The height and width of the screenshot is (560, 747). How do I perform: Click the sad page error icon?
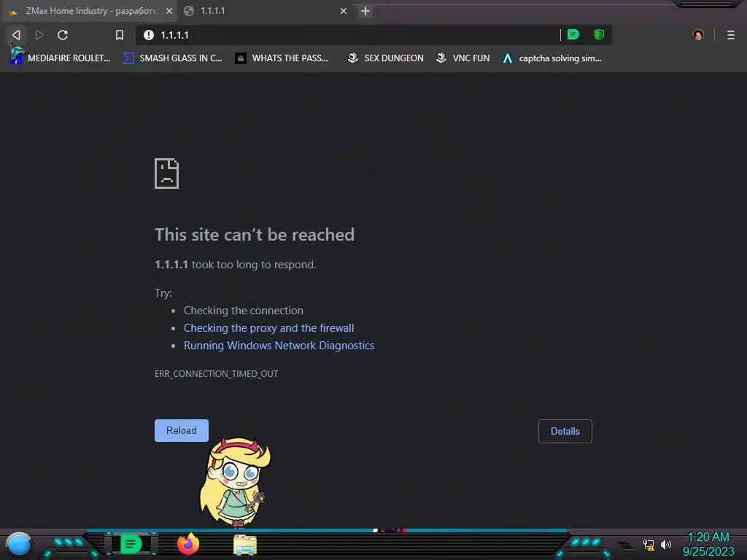167,174
